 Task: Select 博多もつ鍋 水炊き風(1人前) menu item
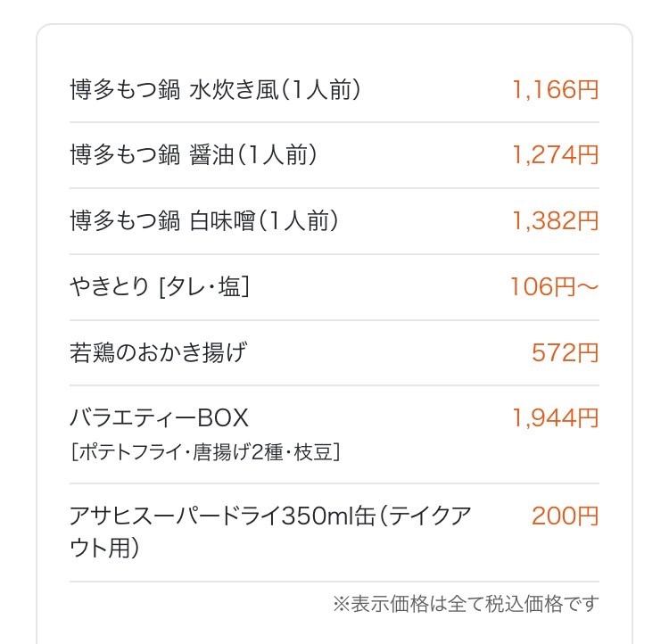(x=216, y=90)
